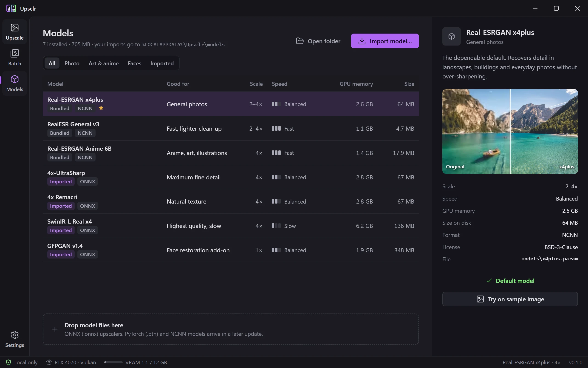Click the Imported badge on GFPGAN v1.4
Screen dimensions: 588x368
click(61, 254)
